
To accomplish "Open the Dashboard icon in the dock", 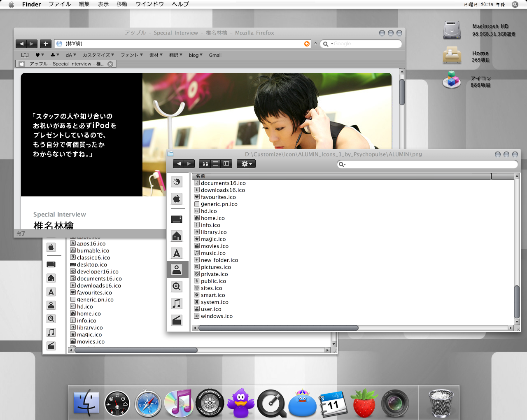I will 117,404.
